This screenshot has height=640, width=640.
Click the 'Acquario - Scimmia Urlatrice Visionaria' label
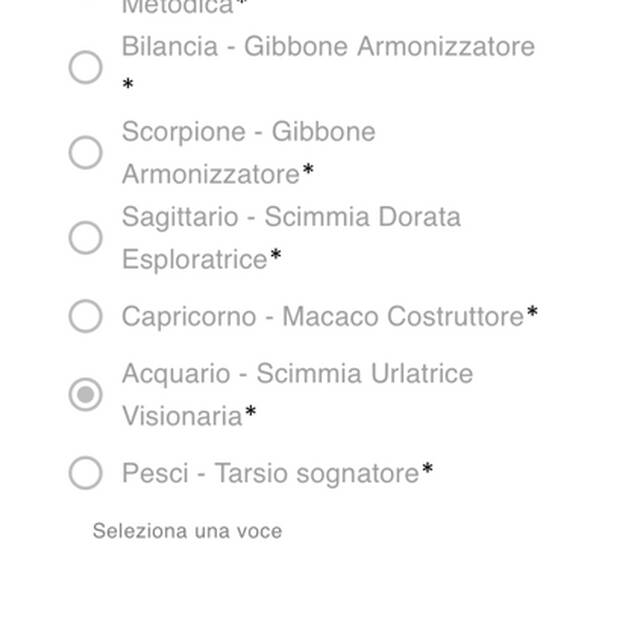(x=297, y=374)
